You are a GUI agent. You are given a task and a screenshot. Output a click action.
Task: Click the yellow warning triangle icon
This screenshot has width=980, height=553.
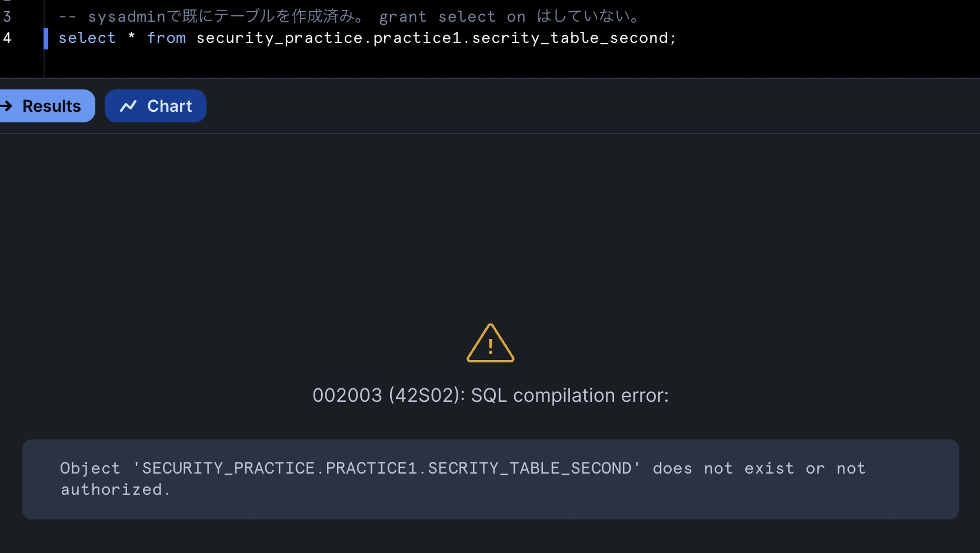pyautogui.click(x=490, y=345)
